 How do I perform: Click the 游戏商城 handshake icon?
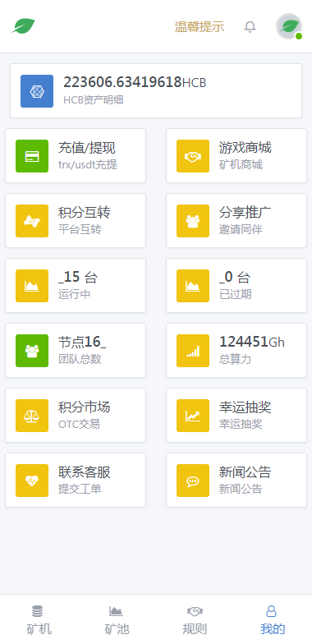(193, 156)
